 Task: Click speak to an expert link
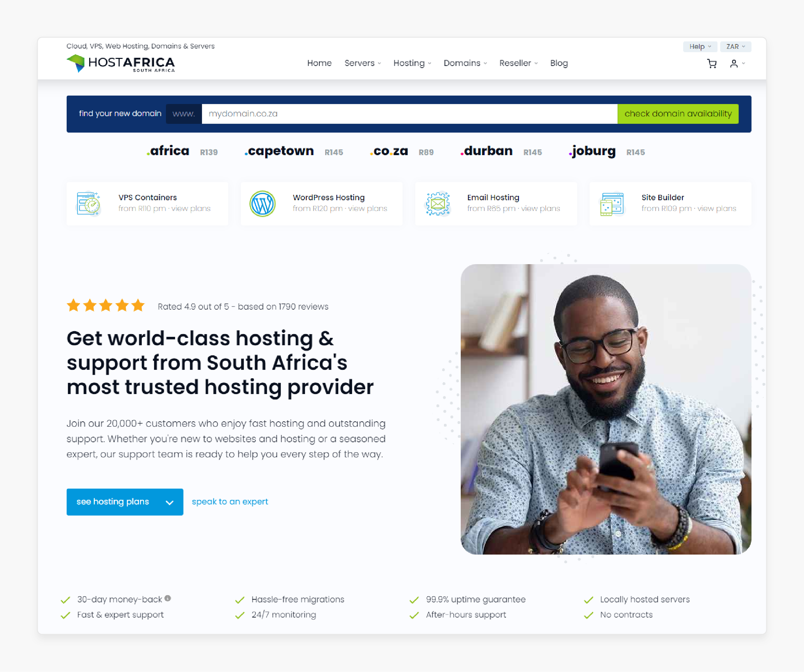click(230, 502)
